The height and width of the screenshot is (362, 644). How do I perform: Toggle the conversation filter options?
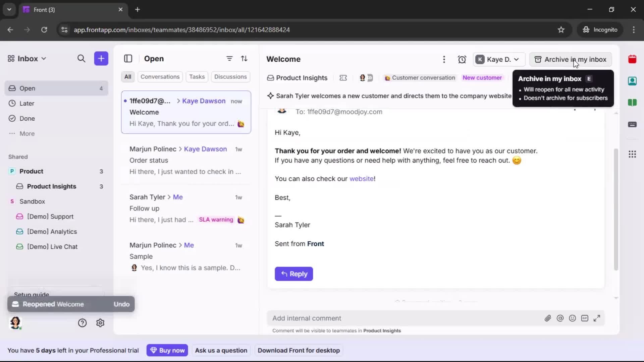coord(229,58)
